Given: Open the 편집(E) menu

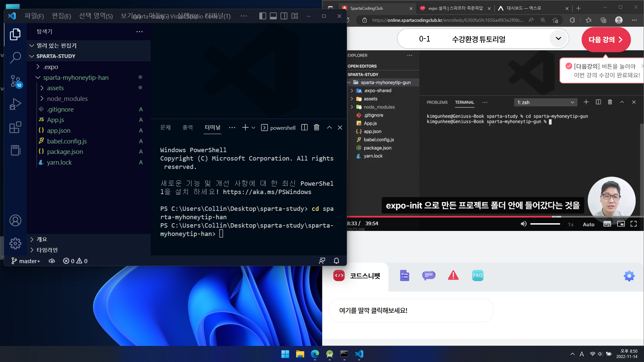Looking at the screenshot, I should click(61, 16).
